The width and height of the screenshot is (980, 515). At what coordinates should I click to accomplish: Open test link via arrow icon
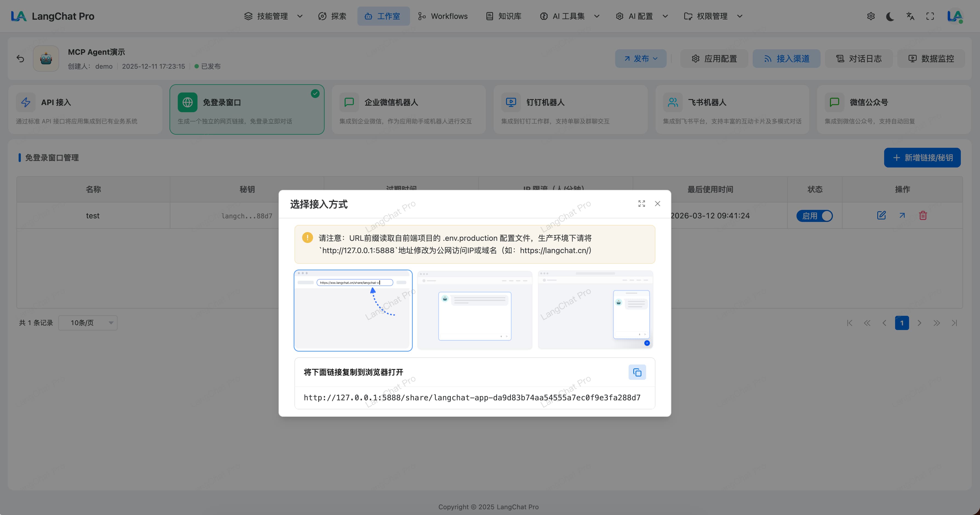click(902, 216)
